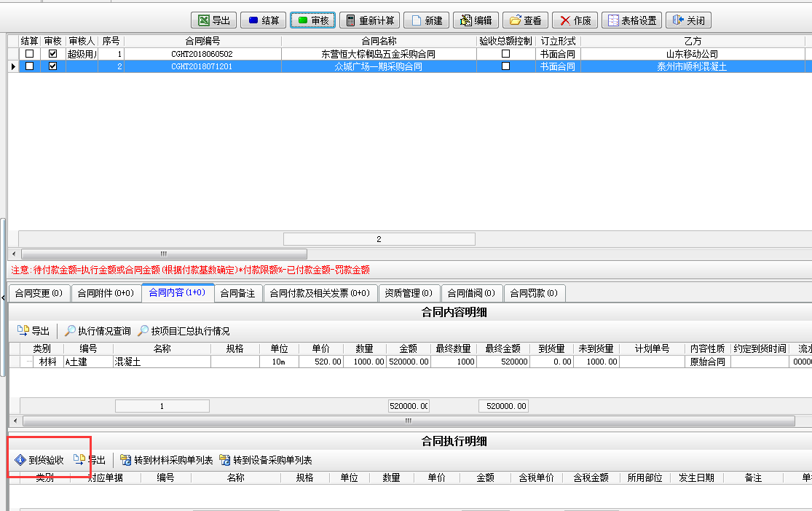
Task: Switch to the 合同变更 tab
Action: 39,293
